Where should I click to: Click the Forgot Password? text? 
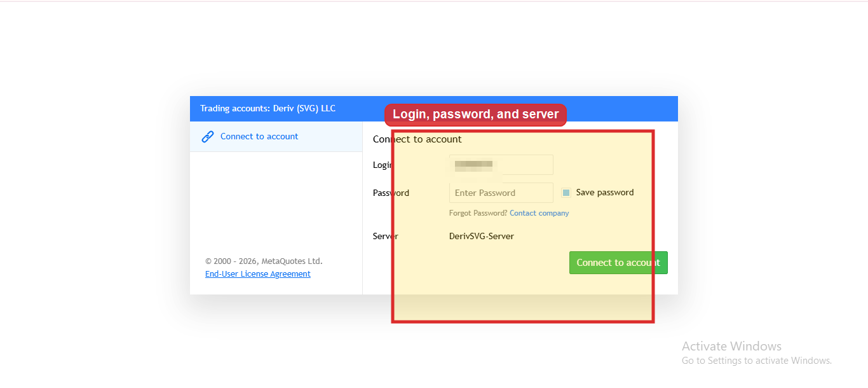tap(478, 213)
